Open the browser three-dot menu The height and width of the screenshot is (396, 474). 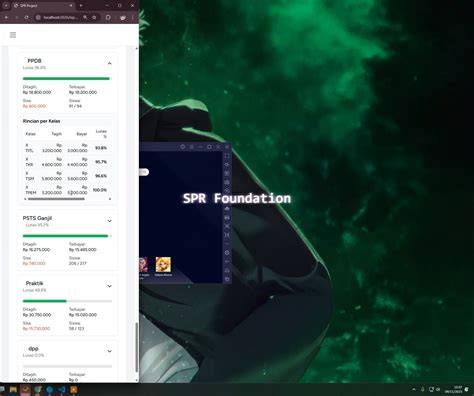(x=133, y=17)
